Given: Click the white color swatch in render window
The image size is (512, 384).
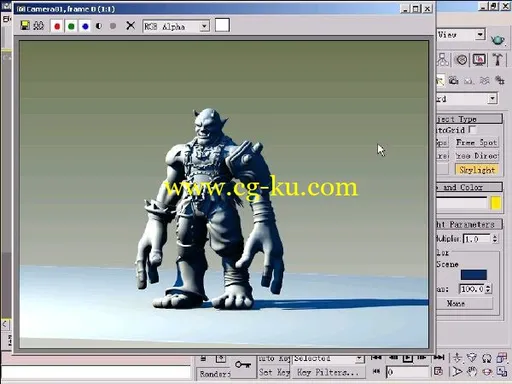Looking at the screenshot, I should click(222, 25).
